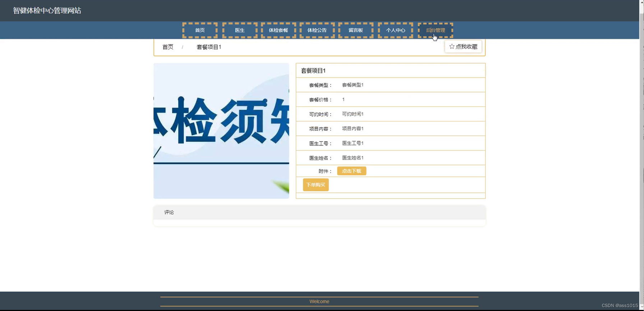Open the 首页 navigation tab

click(200, 30)
